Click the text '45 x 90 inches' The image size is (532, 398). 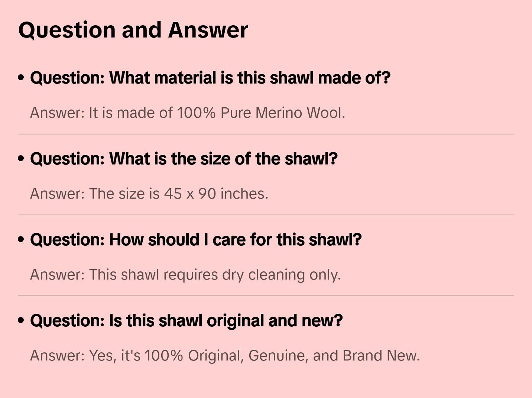(215, 194)
